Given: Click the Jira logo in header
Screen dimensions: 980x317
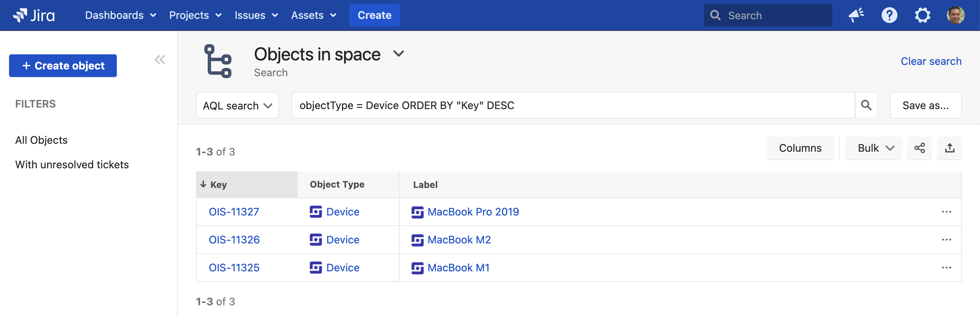Looking at the screenshot, I should (34, 15).
